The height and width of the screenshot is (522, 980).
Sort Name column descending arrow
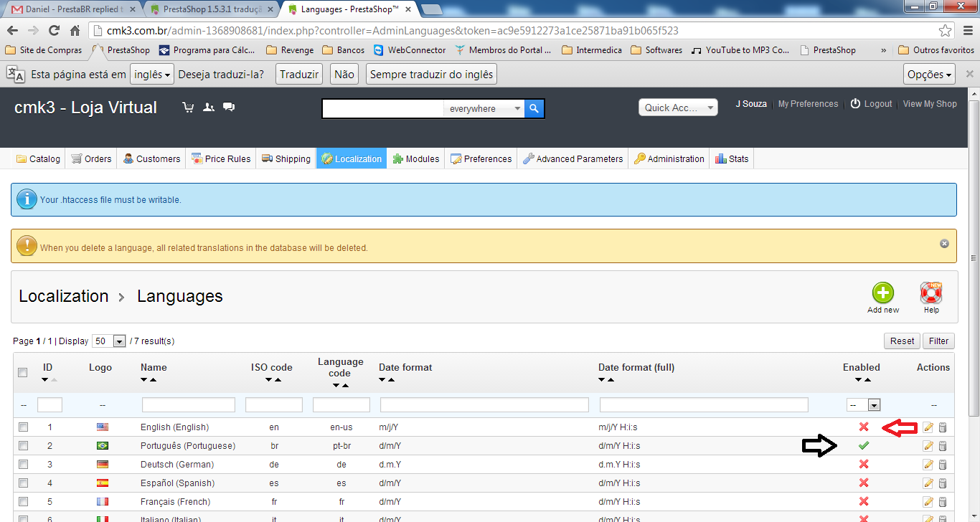tap(144, 379)
